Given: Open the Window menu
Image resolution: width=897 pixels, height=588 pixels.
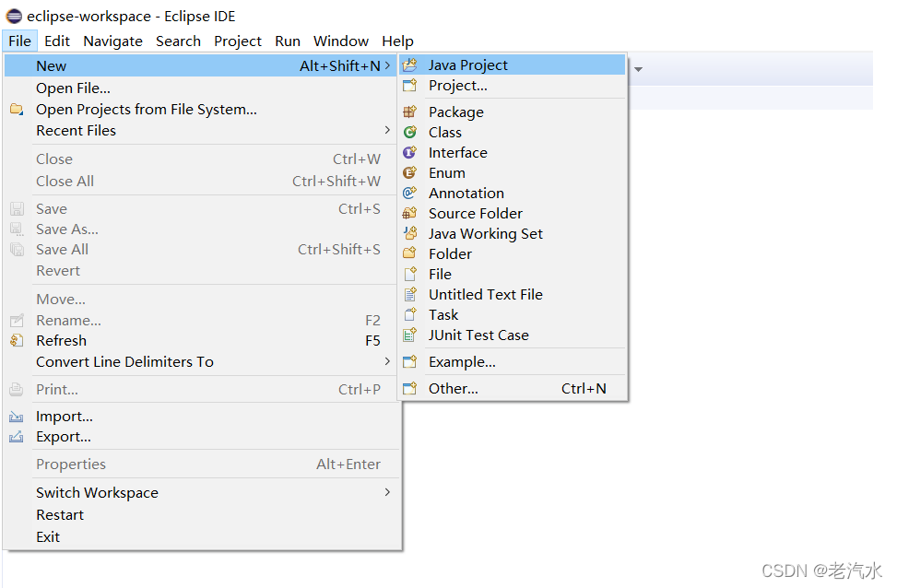Looking at the screenshot, I should (341, 41).
